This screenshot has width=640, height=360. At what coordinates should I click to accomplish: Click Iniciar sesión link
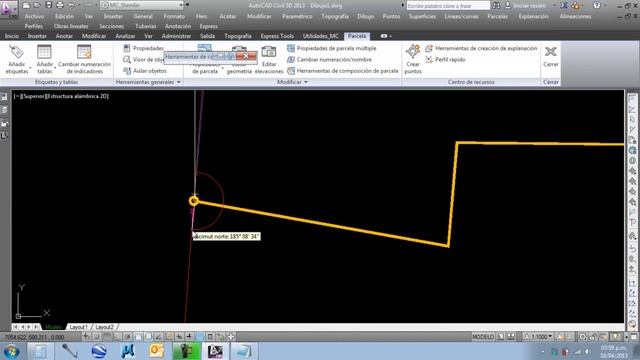529,6
